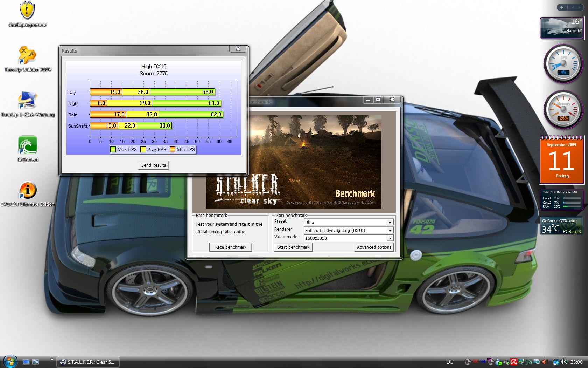588x368 pixels.
Task: Close the S.T.A.L.K.E.R. benchmark window
Action: click(392, 100)
